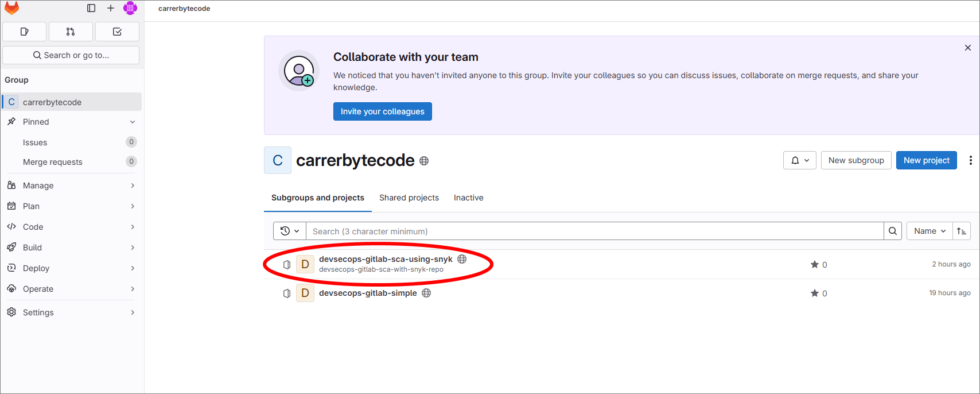Click globe icon next to devsecops-gitlab-simple

coord(426,293)
